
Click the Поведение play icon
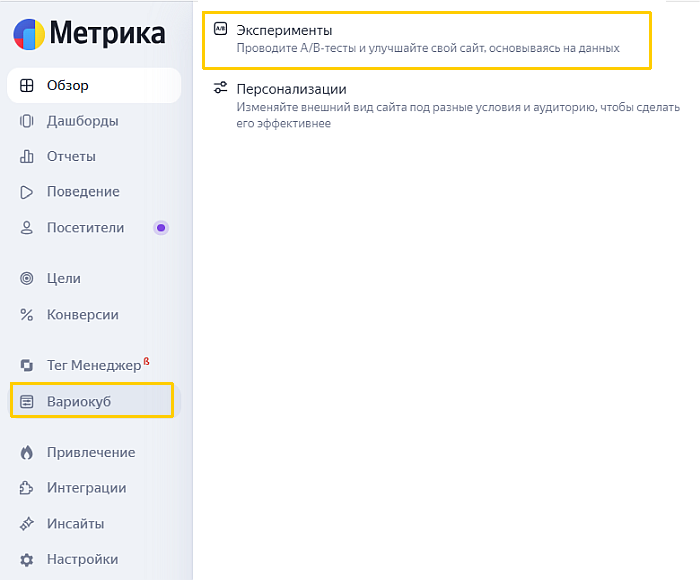27,192
